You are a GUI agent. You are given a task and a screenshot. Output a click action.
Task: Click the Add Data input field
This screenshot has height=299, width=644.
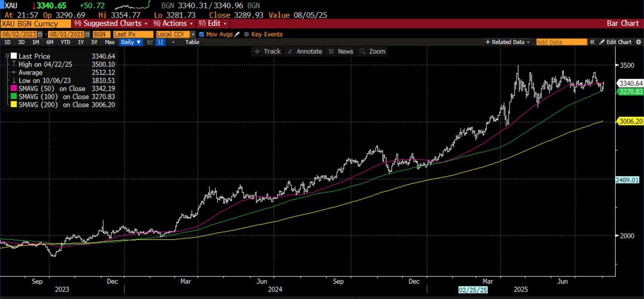click(x=561, y=42)
